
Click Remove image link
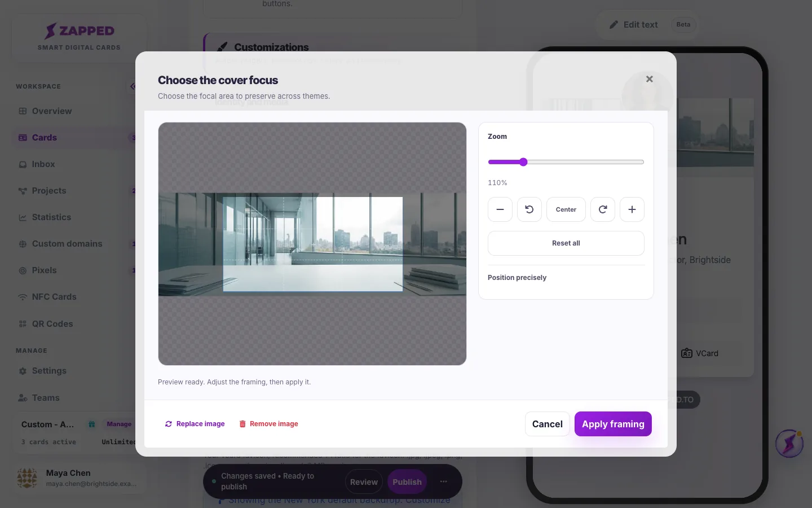tap(268, 424)
